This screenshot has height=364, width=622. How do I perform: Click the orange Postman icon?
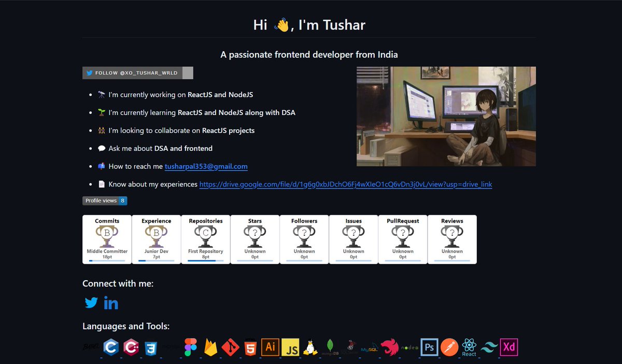point(449,347)
